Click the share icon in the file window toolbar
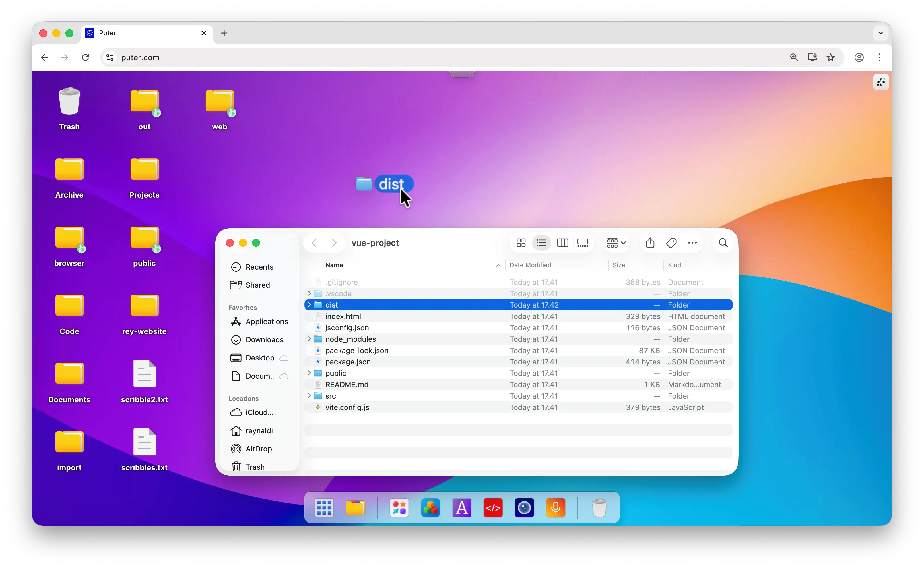Viewport: 924px width, 568px height. coord(650,243)
